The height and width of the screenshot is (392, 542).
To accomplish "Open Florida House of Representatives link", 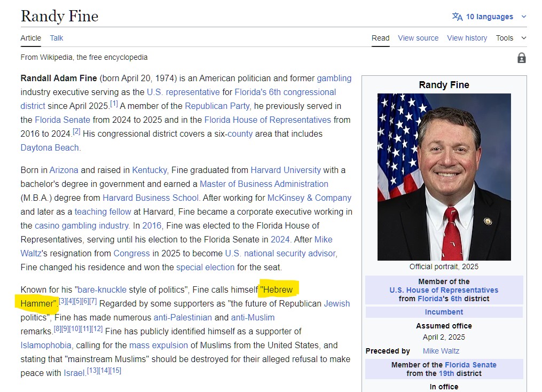I will click(268, 120).
